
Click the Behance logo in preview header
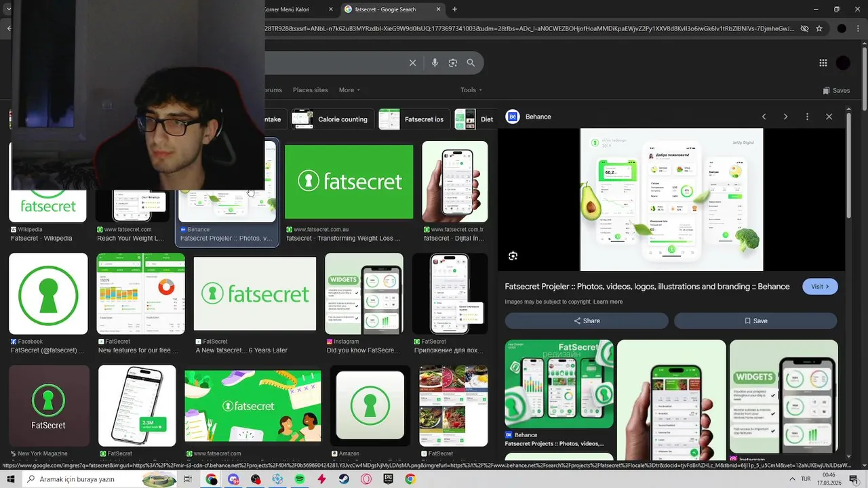tap(512, 117)
